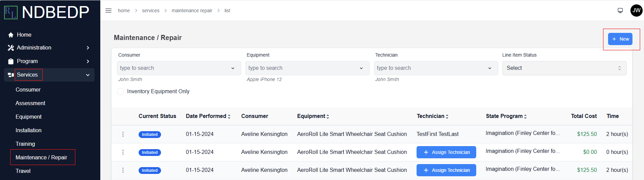Click the monitor display icon in header
The height and width of the screenshot is (180, 644).
pyautogui.click(x=620, y=11)
